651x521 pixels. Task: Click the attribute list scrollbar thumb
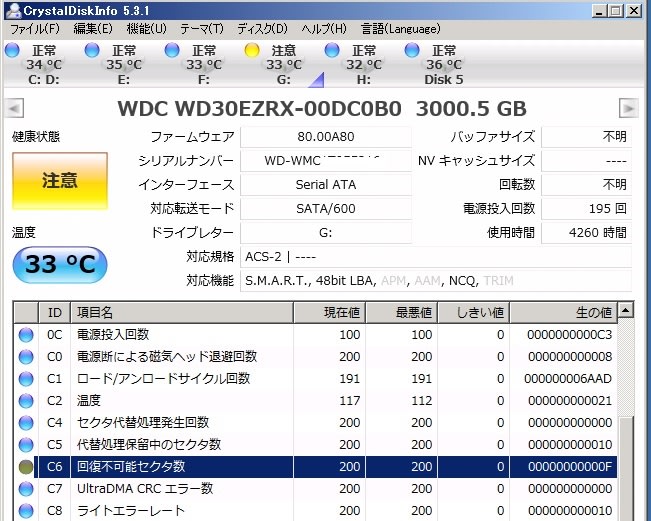point(626,469)
